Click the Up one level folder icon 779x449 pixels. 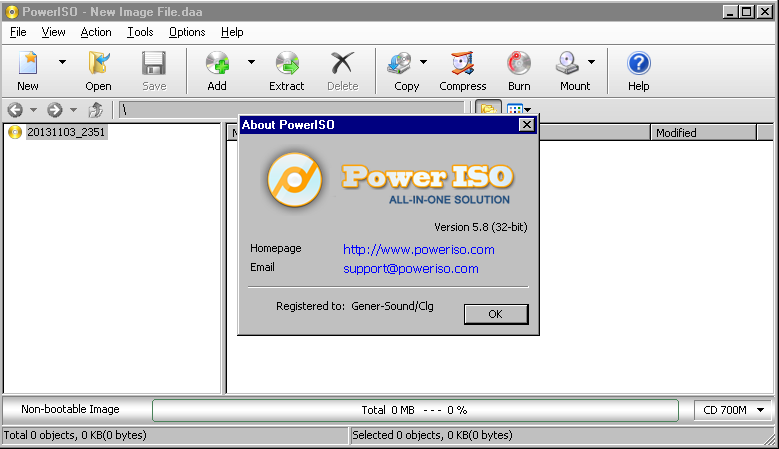coord(95,110)
